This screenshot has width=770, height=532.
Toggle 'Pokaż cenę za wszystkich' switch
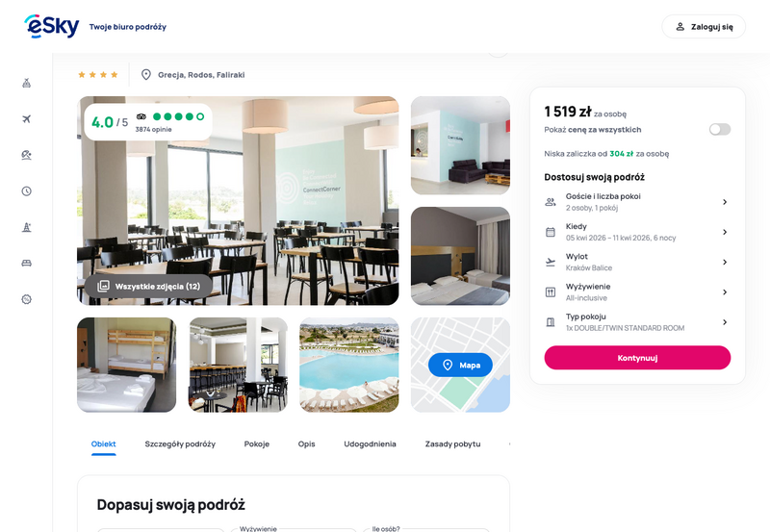coord(719,129)
